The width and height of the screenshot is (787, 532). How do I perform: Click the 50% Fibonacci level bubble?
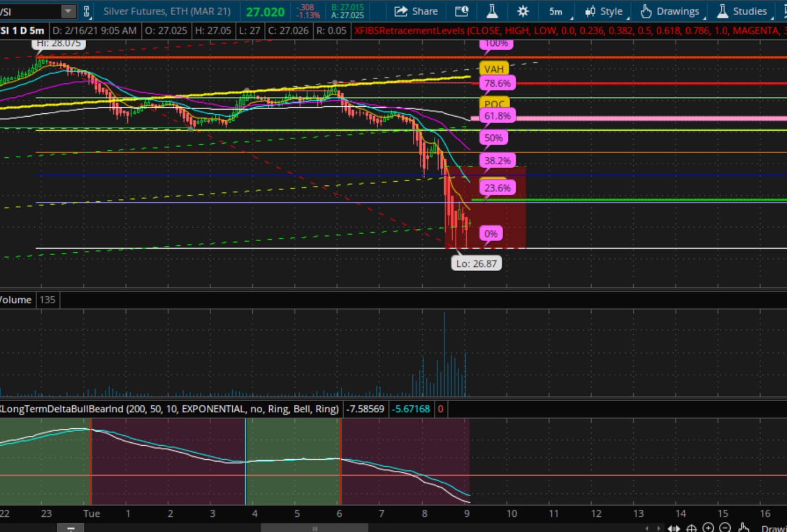(x=493, y=138)
